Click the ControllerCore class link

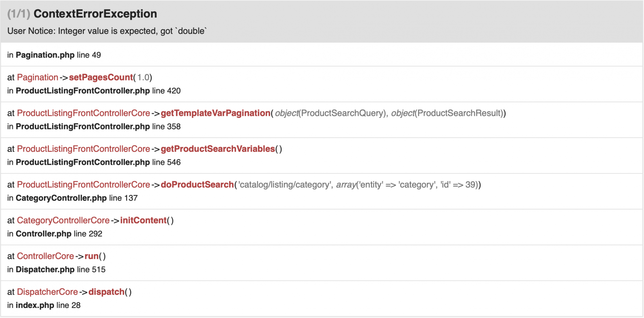pos(45,256)
